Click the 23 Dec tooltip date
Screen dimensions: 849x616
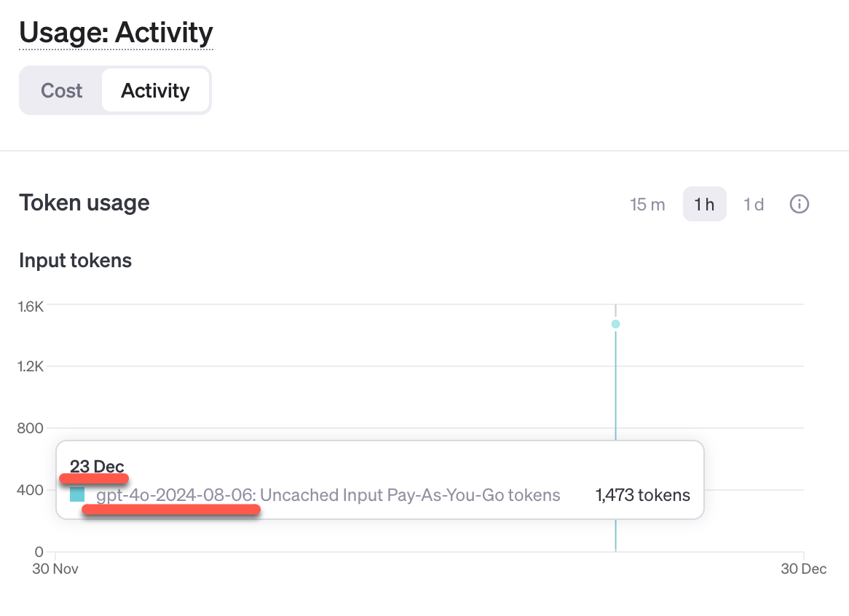click(x=97, y=467)
